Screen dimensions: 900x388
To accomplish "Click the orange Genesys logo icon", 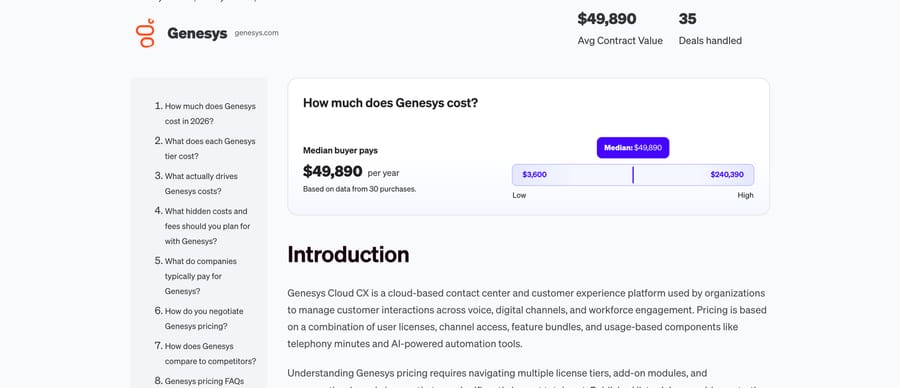I will click(x=146, y=33).
